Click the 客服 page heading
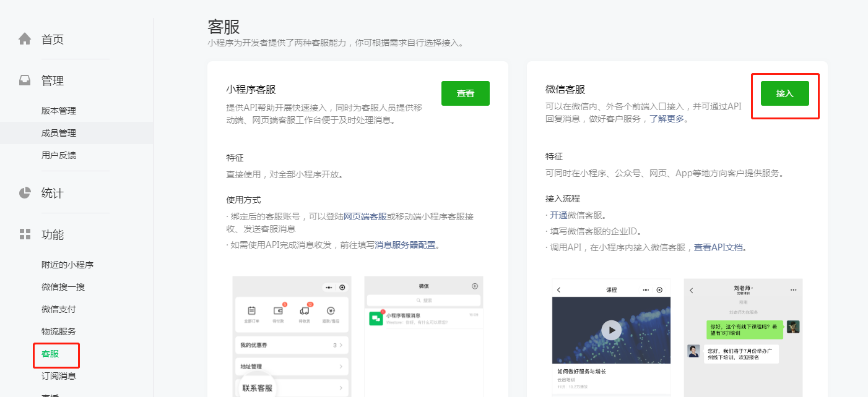The width and height of the screenshot is (868, 397). click(224, 27)
